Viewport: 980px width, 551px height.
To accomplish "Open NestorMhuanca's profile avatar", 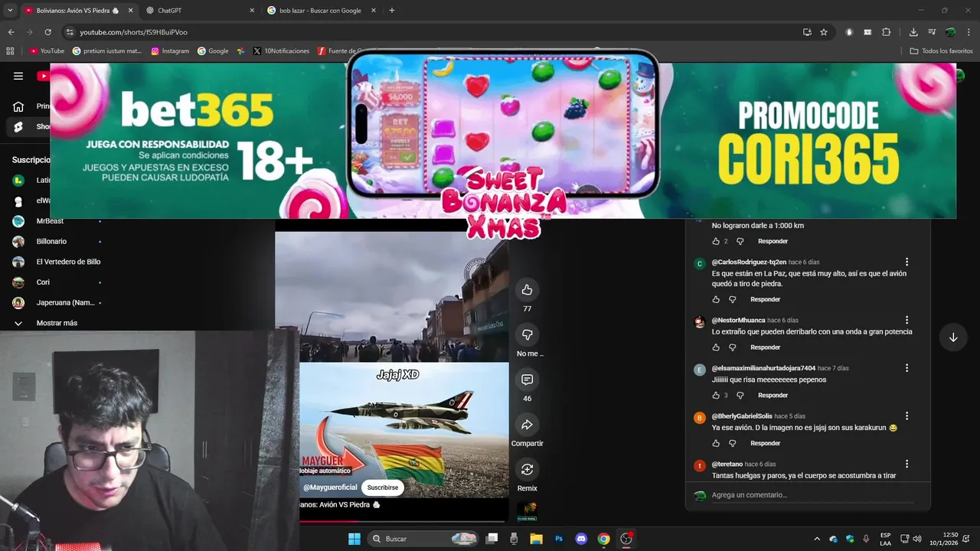I will [699, 322].
